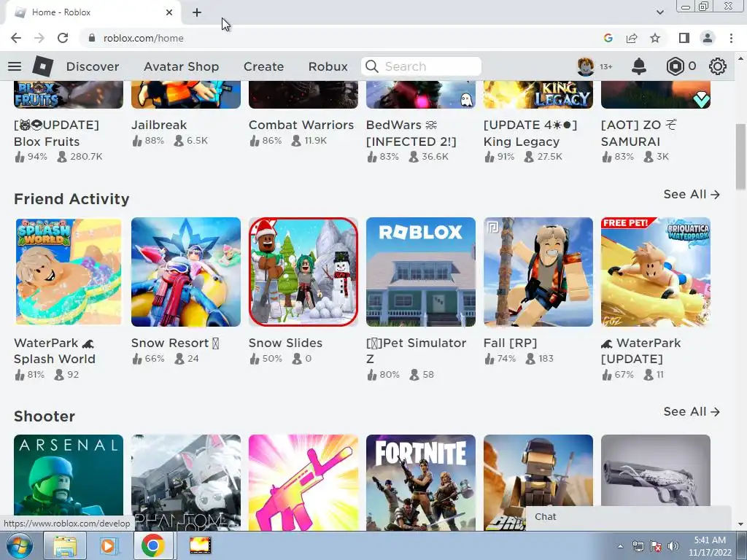Open the pink gun shooter thumbnail

(x=303, y=482)
